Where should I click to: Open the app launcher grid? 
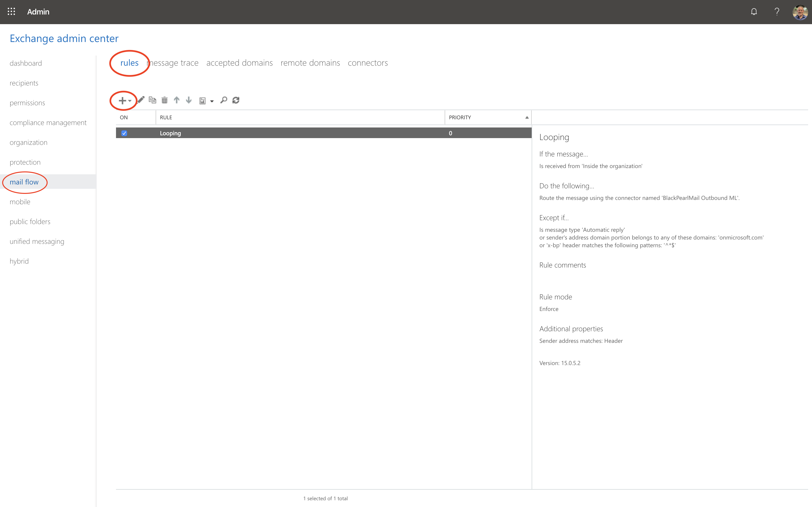click(11, 12)
